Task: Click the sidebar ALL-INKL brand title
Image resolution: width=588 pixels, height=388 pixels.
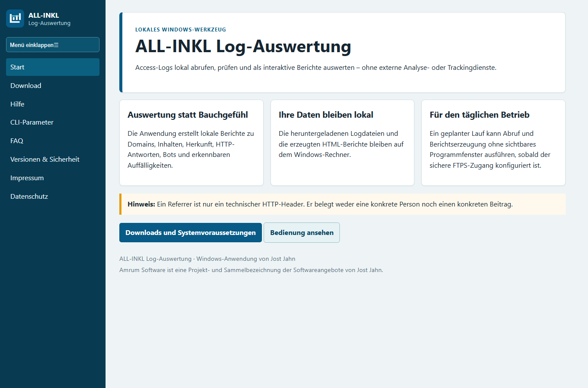Action: coord(44,15)
